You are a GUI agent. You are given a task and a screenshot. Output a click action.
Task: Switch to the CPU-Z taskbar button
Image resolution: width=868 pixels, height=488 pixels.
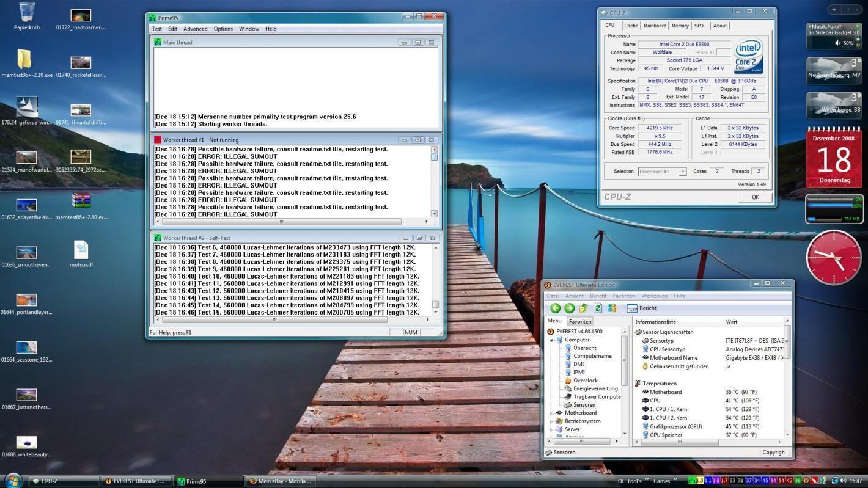click(x=64, y=481)
